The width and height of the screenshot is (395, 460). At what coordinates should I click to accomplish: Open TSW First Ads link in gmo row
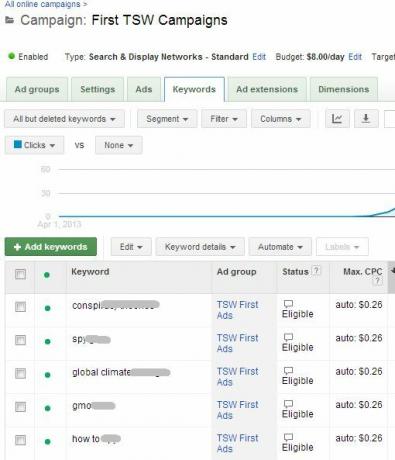(x=238, y=410)
